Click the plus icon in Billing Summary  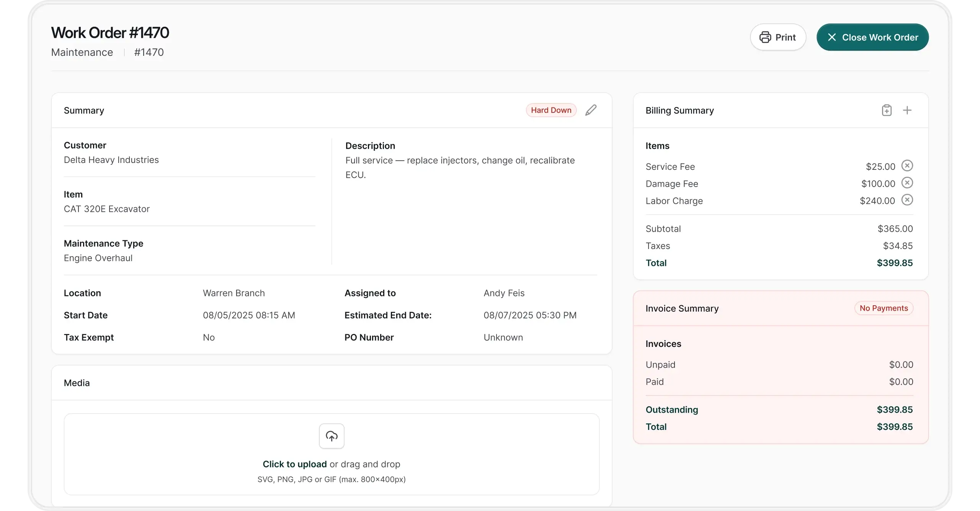[907, 111]
